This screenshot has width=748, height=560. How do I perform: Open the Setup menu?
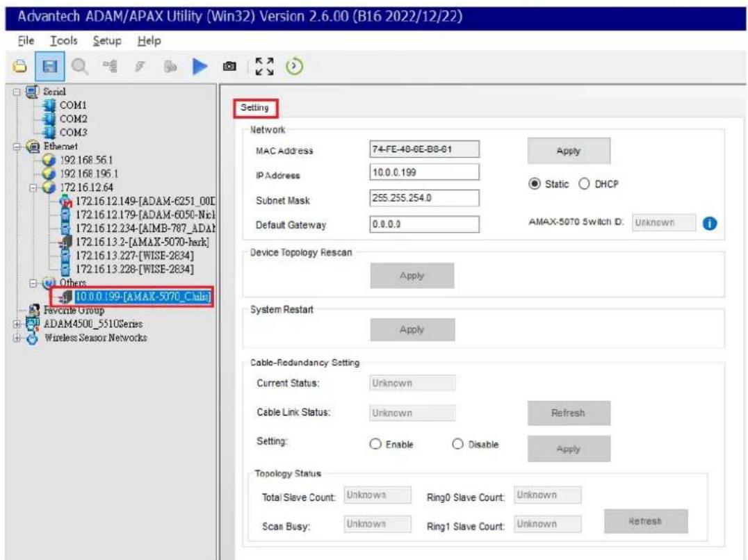[x=107, y=41]
